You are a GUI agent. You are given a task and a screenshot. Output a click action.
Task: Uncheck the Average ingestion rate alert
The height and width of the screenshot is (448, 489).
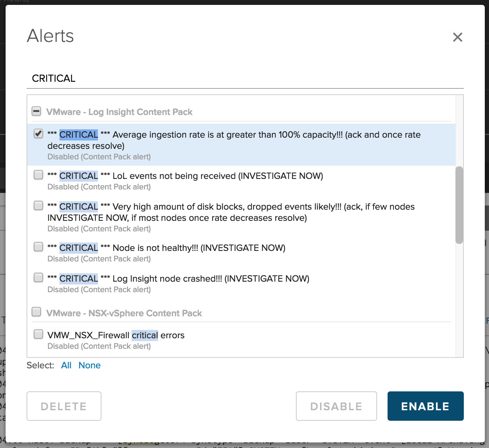38,134
